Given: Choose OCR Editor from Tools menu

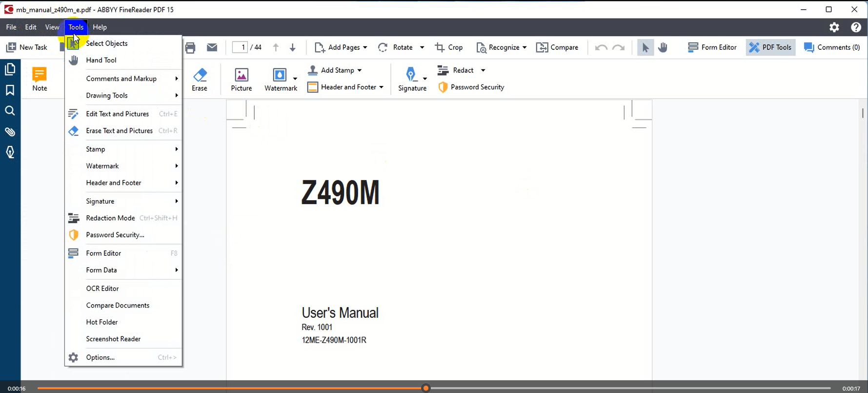Looking at the screenshot, I should click(x=102, y=289).
